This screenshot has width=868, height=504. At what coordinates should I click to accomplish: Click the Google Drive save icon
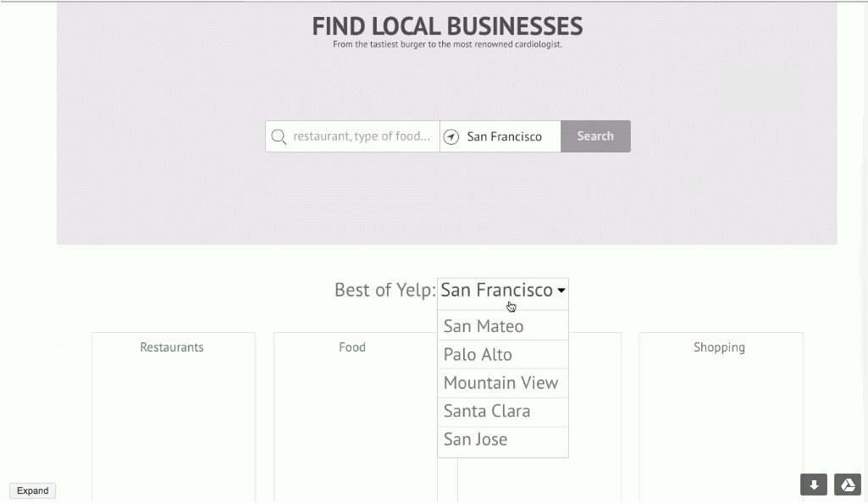848,485
